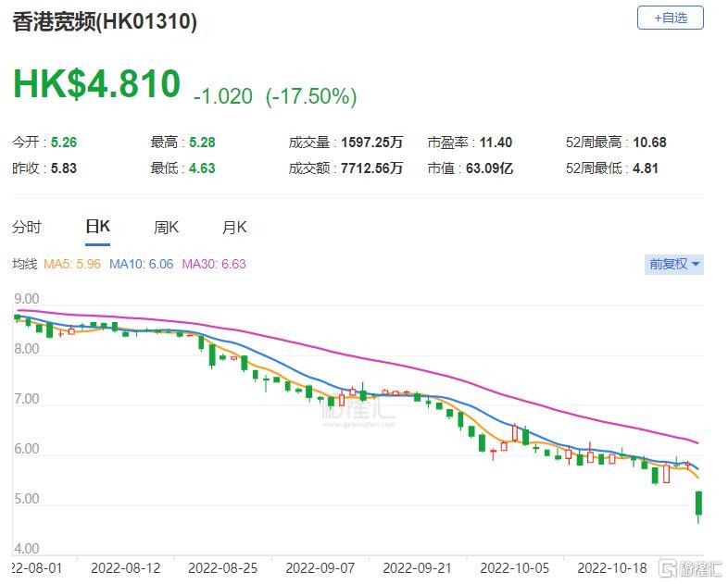Click the 成交额 value 7712.56万
The width and height of the screenshot is (728, 584).
pos(372,168)
